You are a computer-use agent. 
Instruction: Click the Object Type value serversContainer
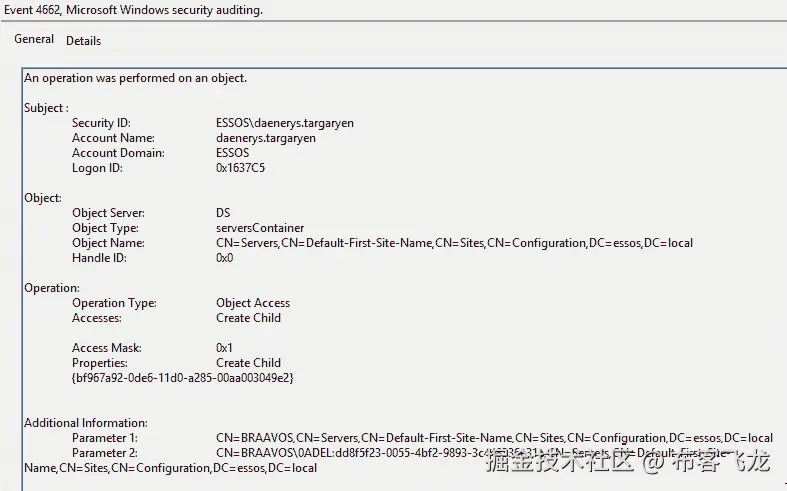pos(260,228)
